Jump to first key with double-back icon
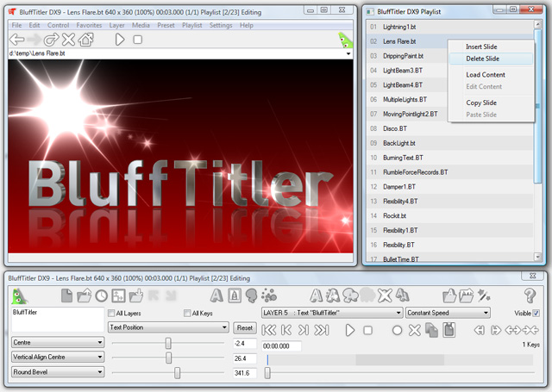This screenshot has width=552, height=392. [269, 330]
